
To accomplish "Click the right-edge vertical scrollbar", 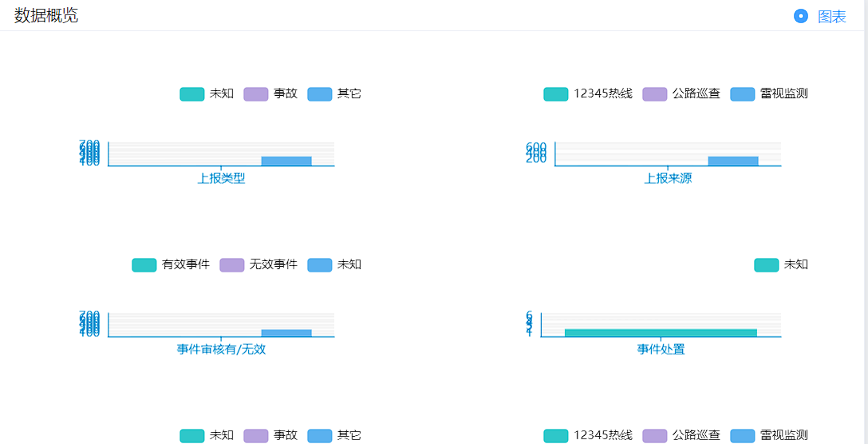I will (x=866, y=222).
